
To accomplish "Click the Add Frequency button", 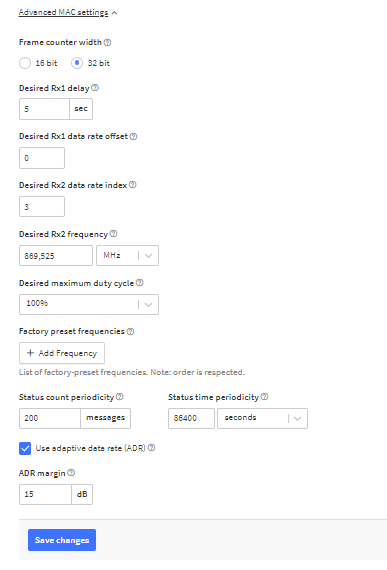I will (x=62, y=353).
